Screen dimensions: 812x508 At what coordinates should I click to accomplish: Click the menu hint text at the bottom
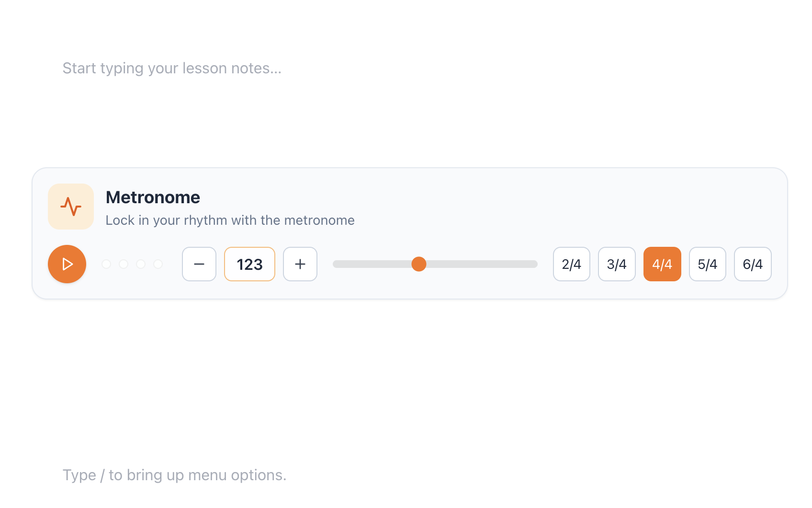(174, 475)
